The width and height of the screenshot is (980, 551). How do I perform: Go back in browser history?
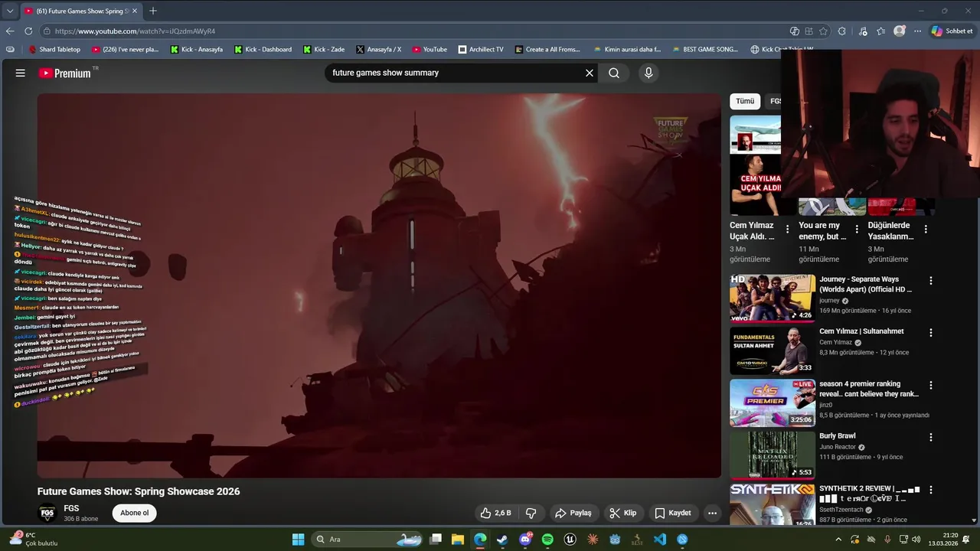(10, 31)
